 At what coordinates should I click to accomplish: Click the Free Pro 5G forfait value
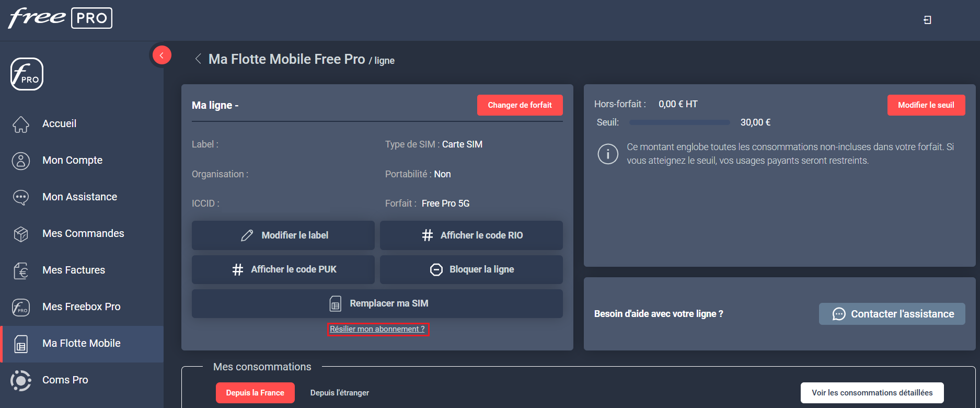tap(446, 203)
